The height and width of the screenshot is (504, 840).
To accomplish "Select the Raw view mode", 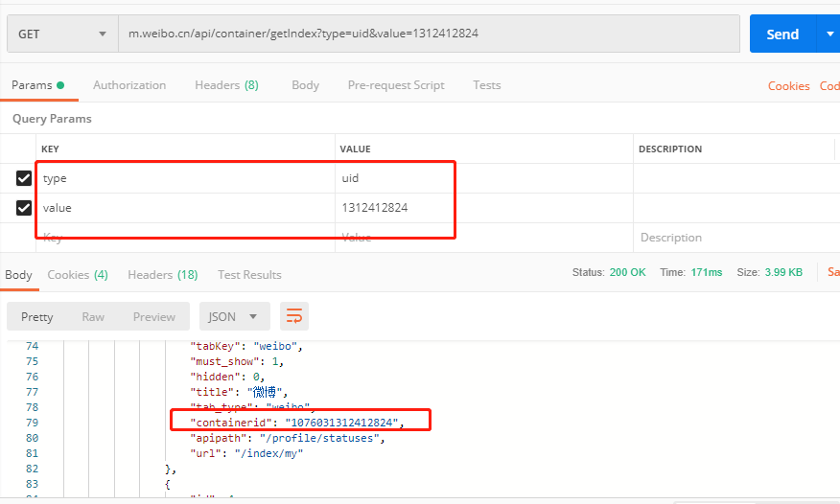I will pos(93,317).
